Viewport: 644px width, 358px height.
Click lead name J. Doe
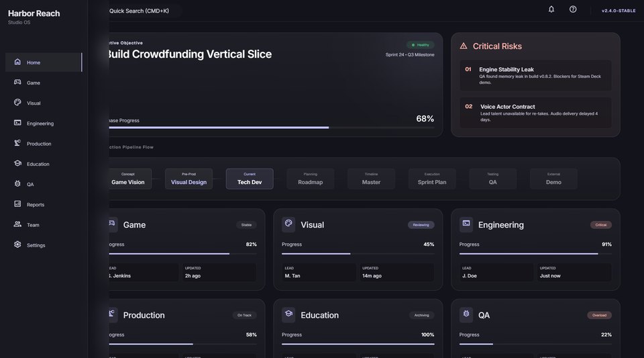tap(470, 276)
